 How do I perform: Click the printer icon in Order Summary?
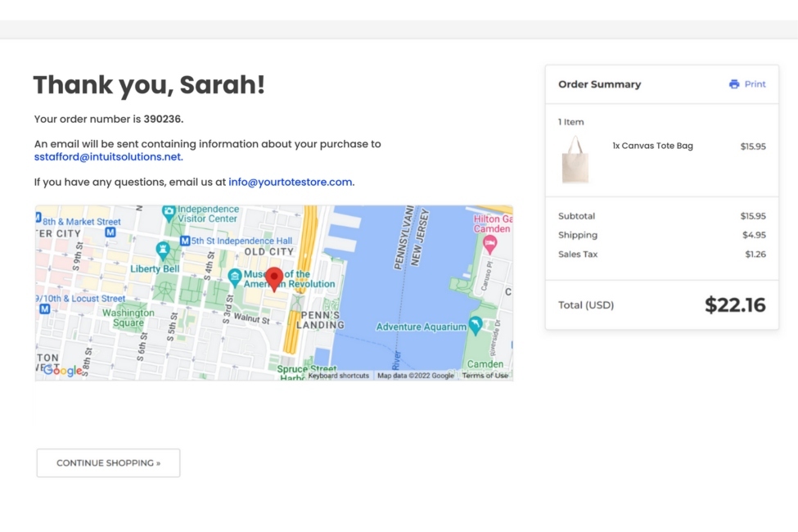(x=734, y=84)
